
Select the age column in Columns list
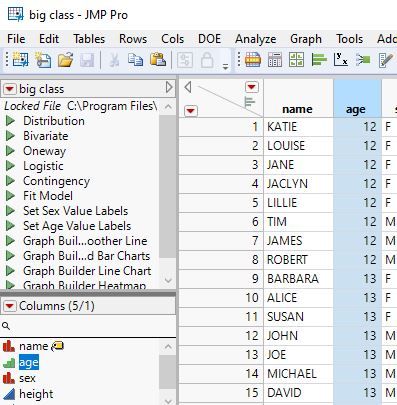[x=29, y=362]
